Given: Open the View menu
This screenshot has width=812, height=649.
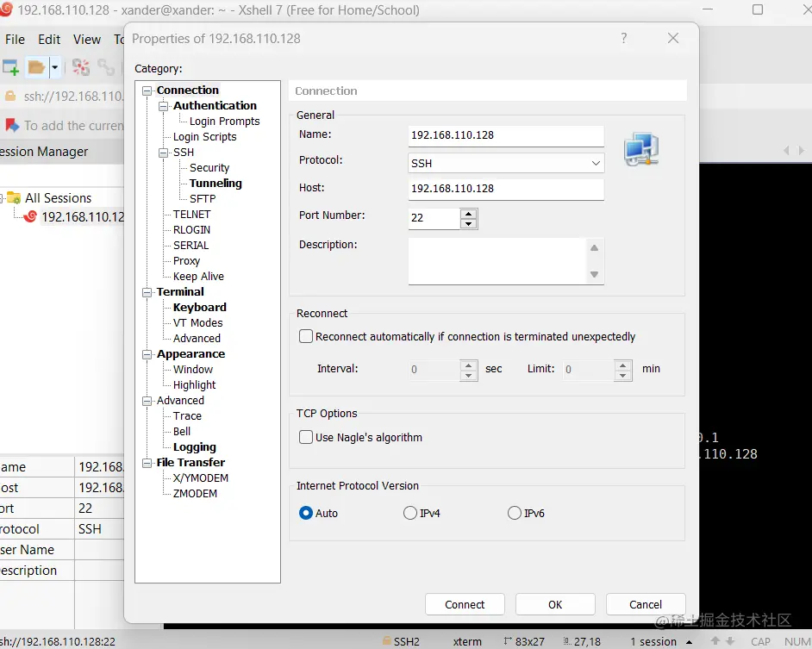Looking at the screenshot, I should click(x=86, y=40).
